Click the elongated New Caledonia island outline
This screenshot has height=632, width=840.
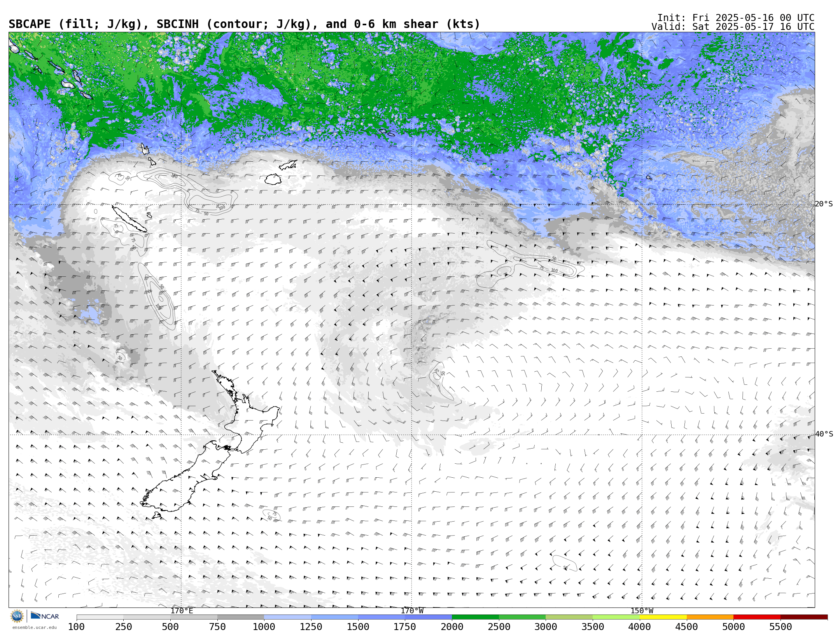[129, 219]
